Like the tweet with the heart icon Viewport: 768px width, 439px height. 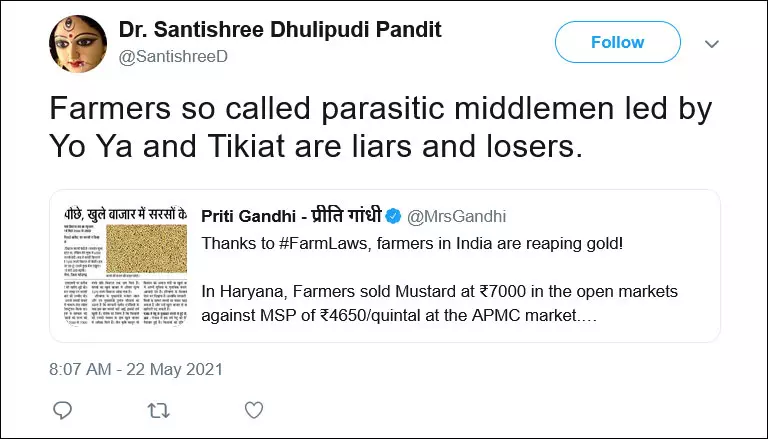point(254,410)
